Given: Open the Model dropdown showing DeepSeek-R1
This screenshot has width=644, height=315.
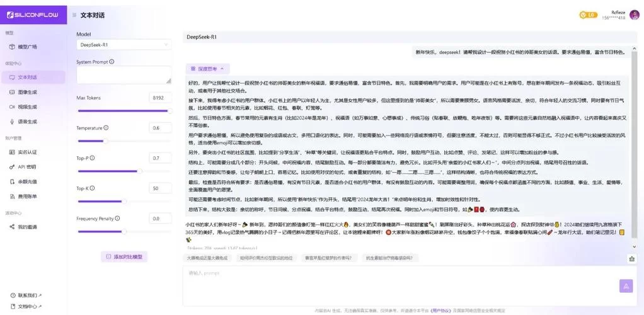Looking at the screenshot, I should 124,44.
